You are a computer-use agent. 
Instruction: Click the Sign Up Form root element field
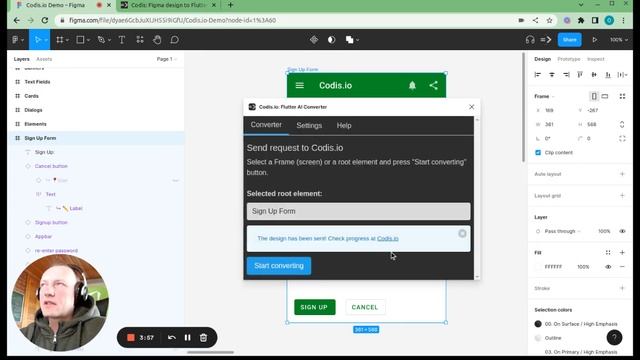pyautogui.click(x=358, y=211)
